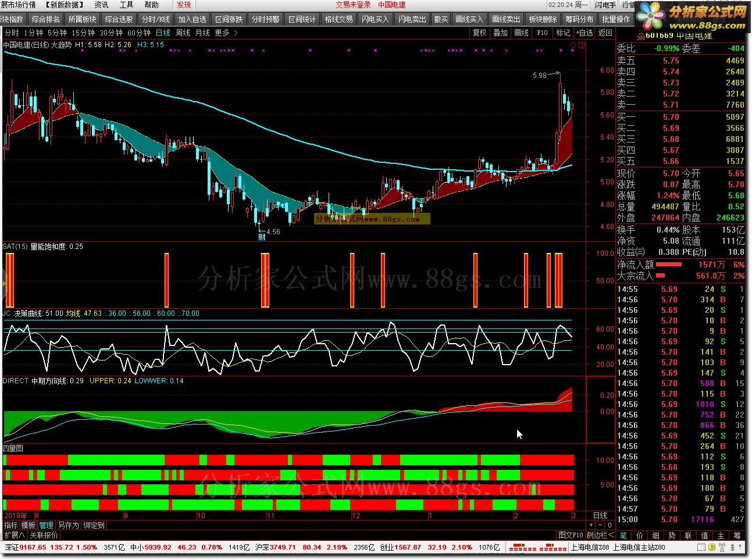Screen dimensions: 752x560
Task: Click 所属板块 toolbar button
Action: 83,19
